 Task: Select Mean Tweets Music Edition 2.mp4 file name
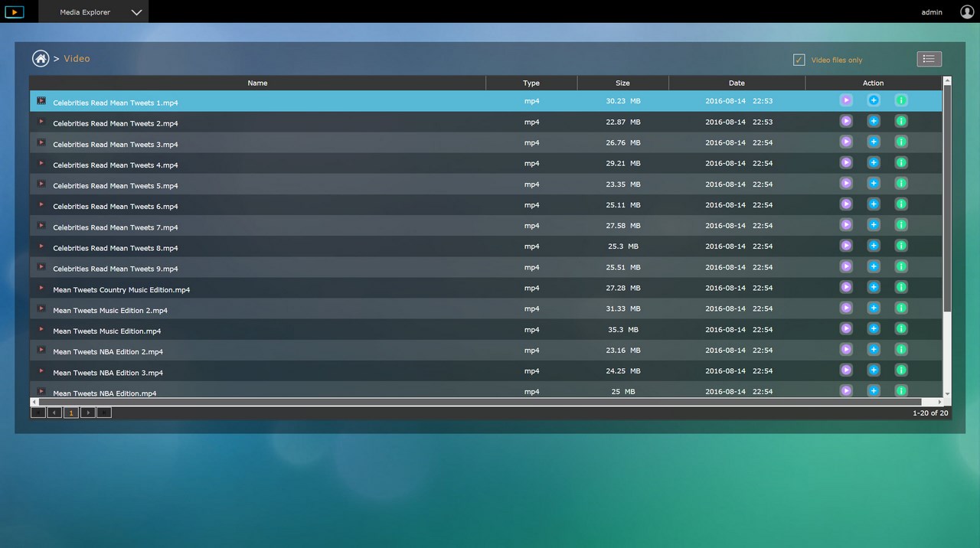(110, 310)
